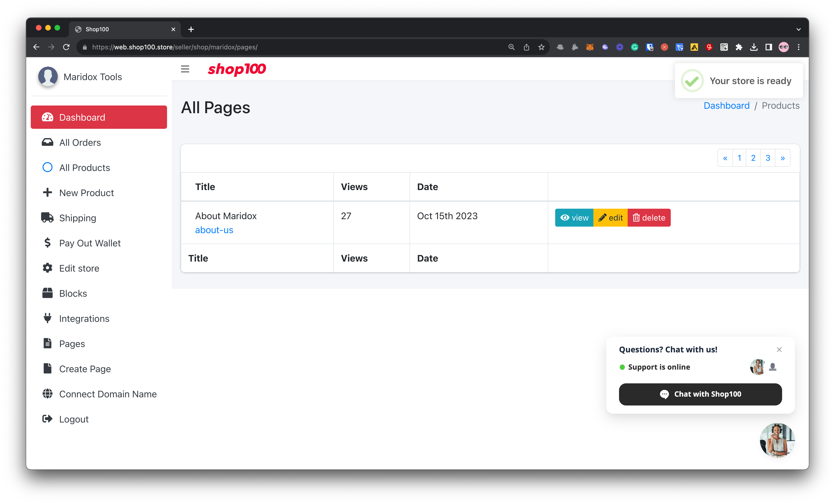Viewport: 835px width, 504px height.
Task: Open the hamburger sidebar toggle
Action: [x=185, y=69]
